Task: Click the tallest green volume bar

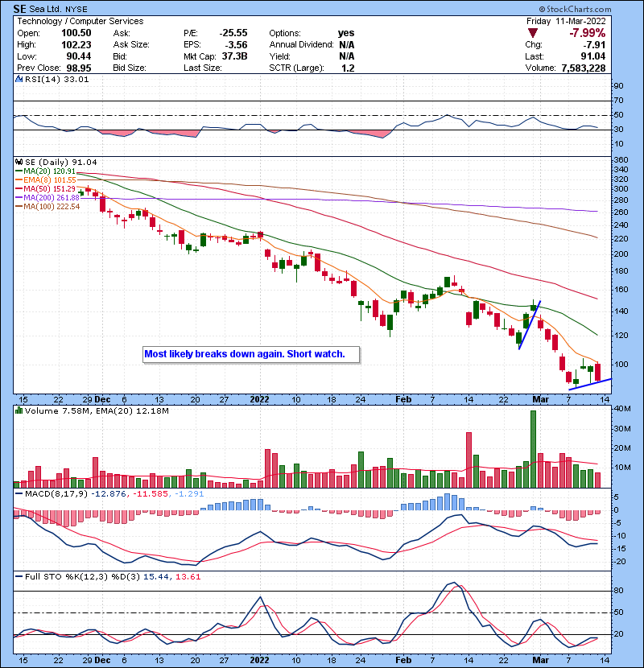Action: pos(533,449)
